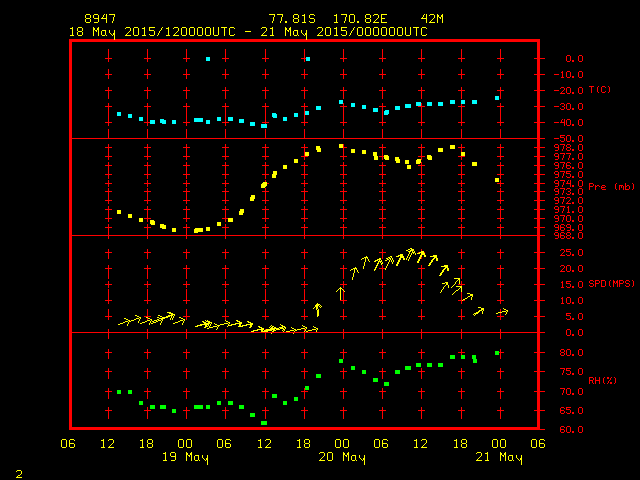This screenshot has height=480, width=640.
Task: Click the longitude text "170.82E"
Action: coord(360,19)
